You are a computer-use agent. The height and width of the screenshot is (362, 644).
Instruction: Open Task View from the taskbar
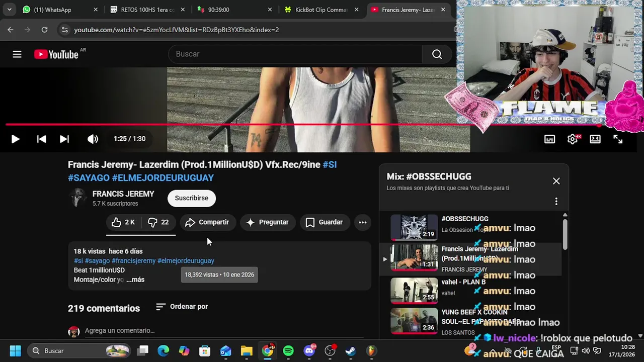[x=143, y=351]
